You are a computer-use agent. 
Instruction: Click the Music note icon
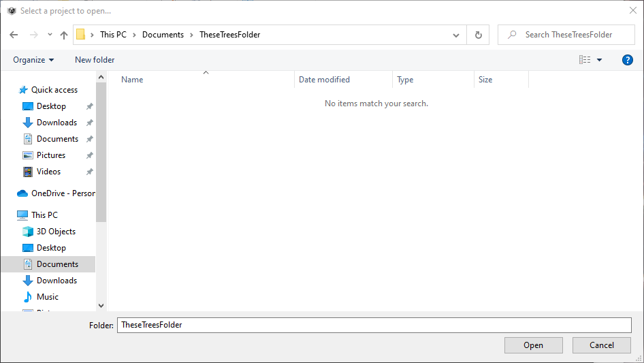click(27, 297)
